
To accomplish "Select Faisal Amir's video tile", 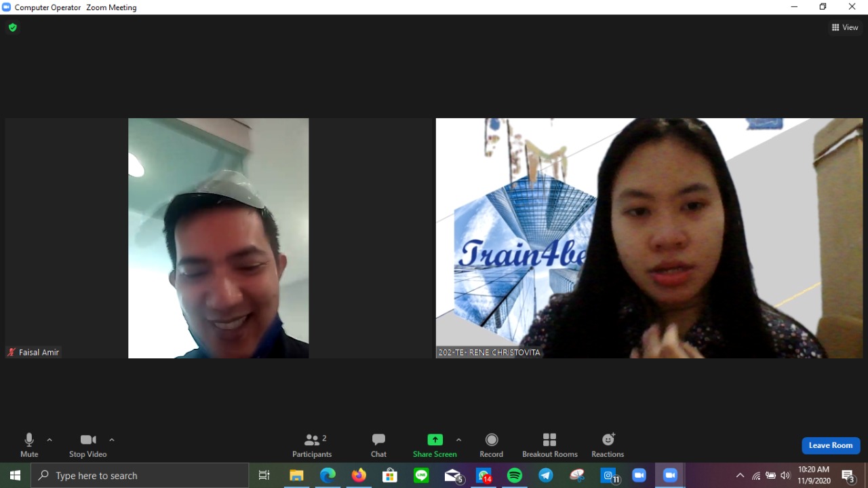I will [218, 238].
